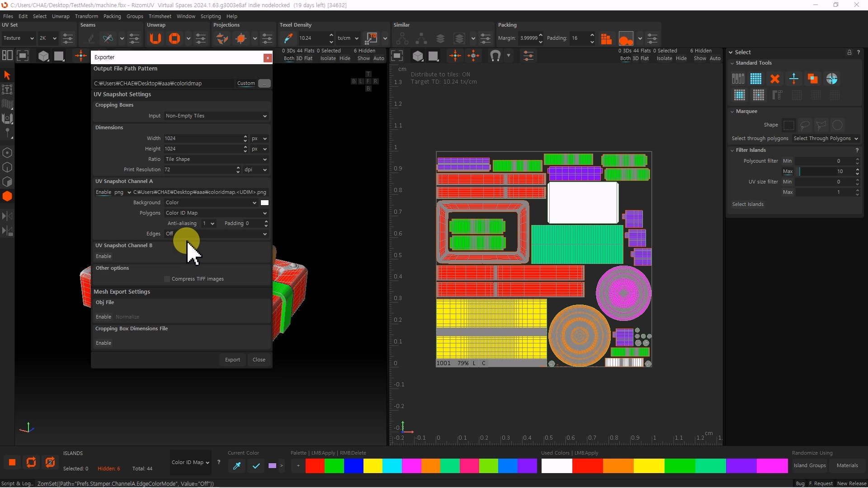Open the Scripting menu
This screenshot has width=868, height=488.
(x=211, y=16)
